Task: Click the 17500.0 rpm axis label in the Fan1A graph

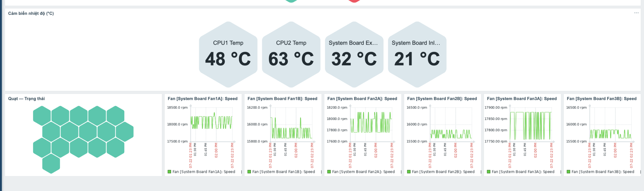Action: pyautogui.click(x=177, y=141)
